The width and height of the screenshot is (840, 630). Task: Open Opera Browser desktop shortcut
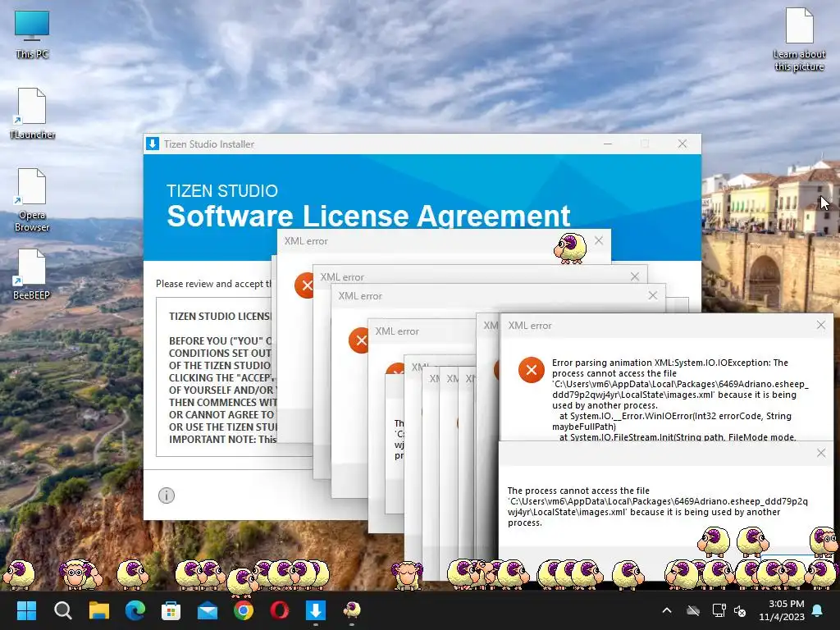click(32, 200)
